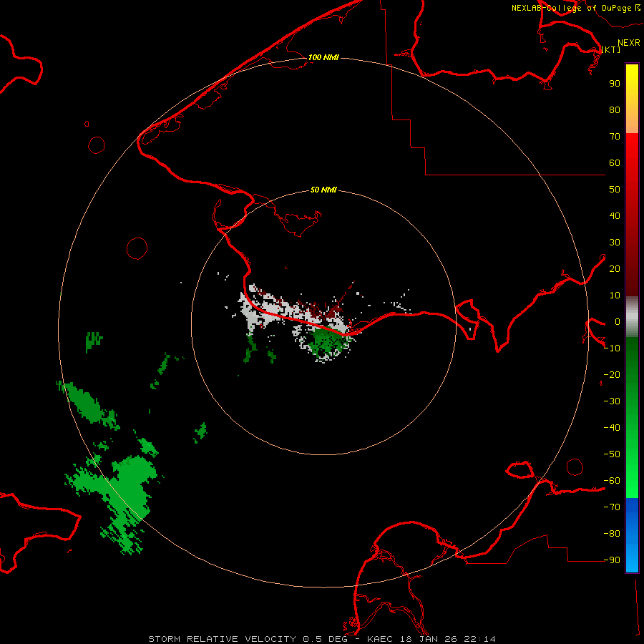
Task: Select the "0.5 DEG" elevation text
Action: coord(326,639)
